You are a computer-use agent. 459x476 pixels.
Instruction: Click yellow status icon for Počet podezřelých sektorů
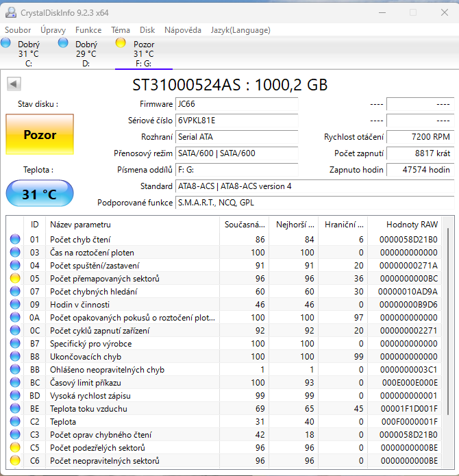click(x=15, y=448)
